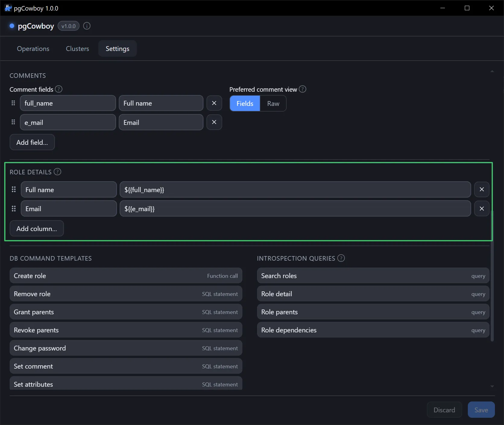
Task: Click the help icon beside INTROSPECTION QUERIES
Action: click(x=341, y=258)
